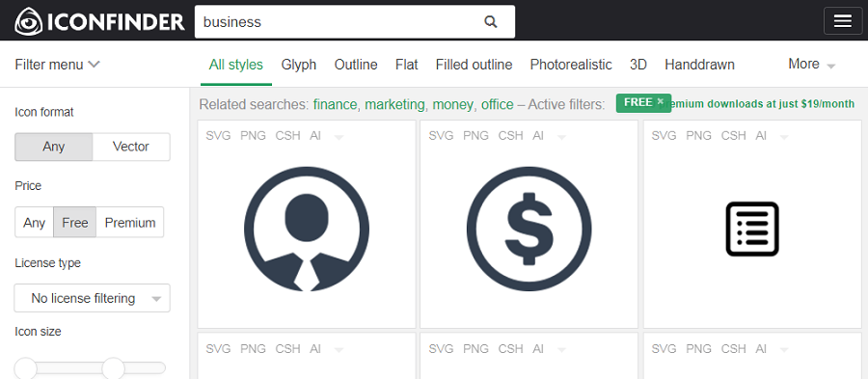Open the hamburger menu
868x379 pixels.
point(843,21)
